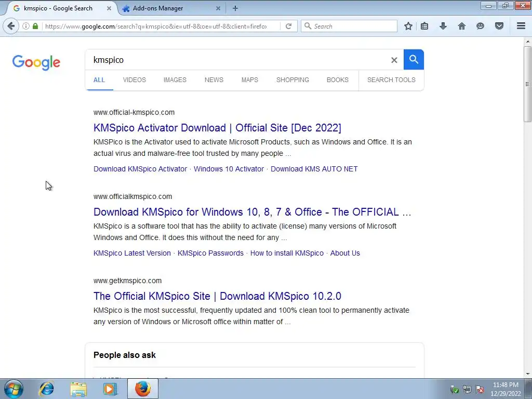This screenshot has height=399, width=532.
Task: Open the KMSpico Passwords sitelink
Action: pos(210,253)
